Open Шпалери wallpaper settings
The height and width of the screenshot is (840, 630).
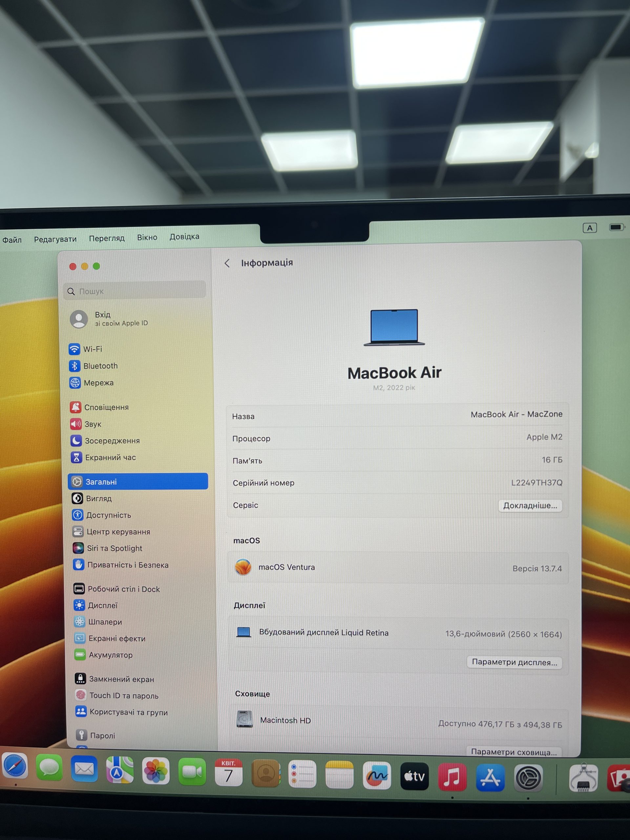[x=98, y=622]
